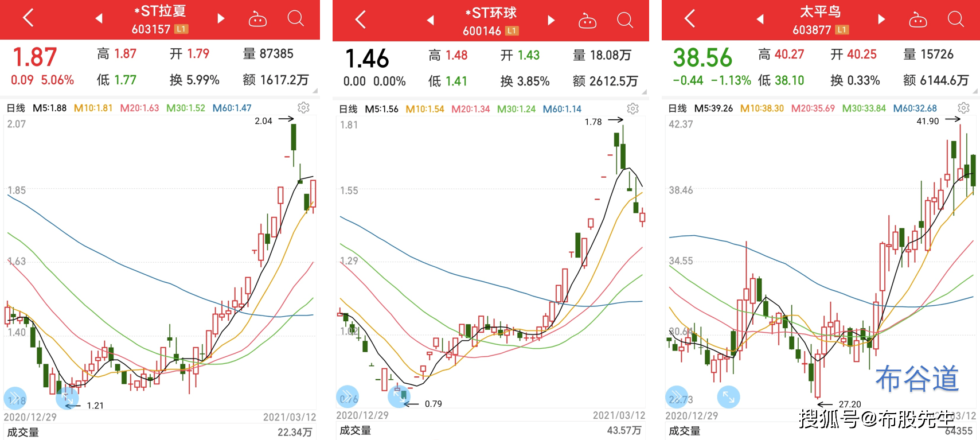Click the M20:1.34 moving average label
The width and height of the screenshot is (980, 440).
click(470, 109)
